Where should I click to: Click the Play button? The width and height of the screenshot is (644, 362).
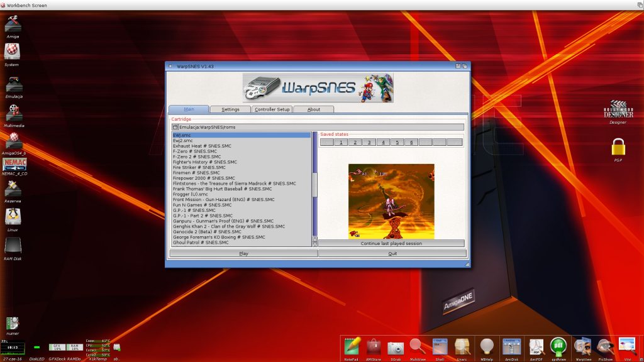pyautogui.click(x=243, y=254)
